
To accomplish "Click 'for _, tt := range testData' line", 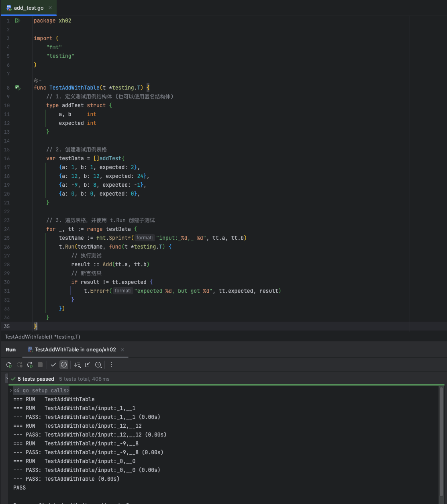I will click(x=92, y=229).
